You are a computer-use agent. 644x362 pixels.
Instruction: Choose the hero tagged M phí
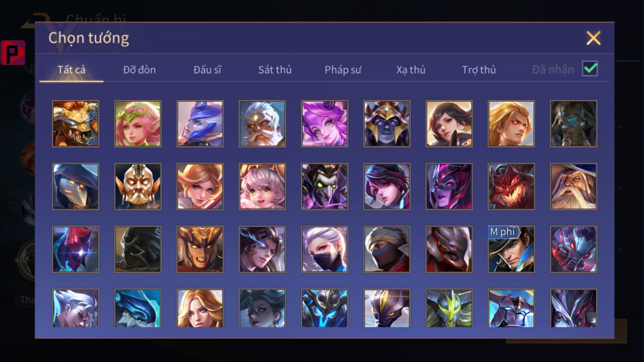[511, 249]
